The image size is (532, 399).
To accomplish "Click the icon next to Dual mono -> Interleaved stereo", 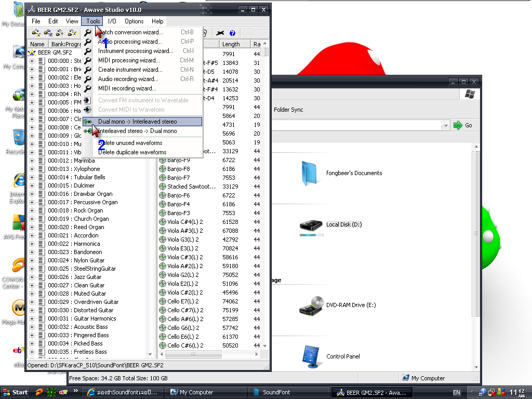I will [88, 122].
